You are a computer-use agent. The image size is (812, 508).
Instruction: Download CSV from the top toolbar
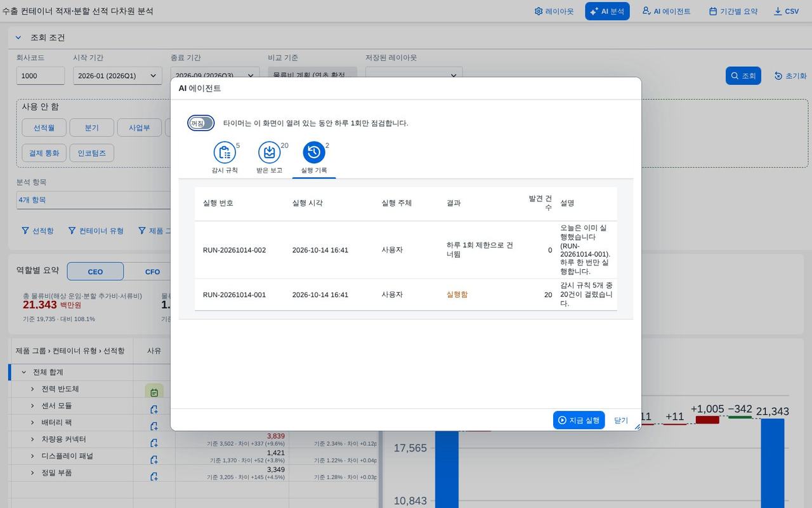tap(786, 11)
